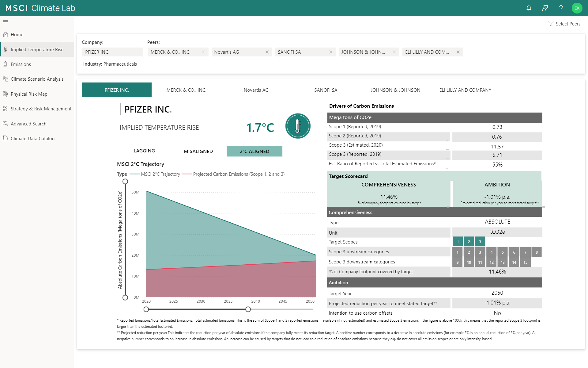Open the Home page link

[x=17, y=35]
